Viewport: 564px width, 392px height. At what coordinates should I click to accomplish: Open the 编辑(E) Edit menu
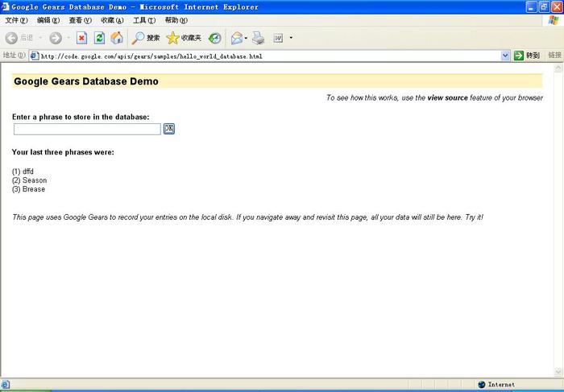coord(48,20)
